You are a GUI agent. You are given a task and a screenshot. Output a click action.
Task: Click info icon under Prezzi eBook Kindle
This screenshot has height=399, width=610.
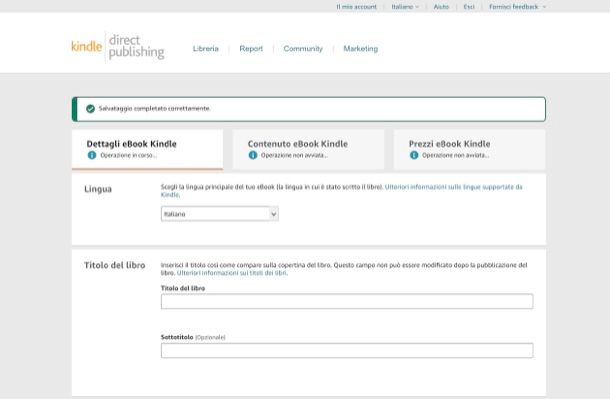[x=414, y=155]
